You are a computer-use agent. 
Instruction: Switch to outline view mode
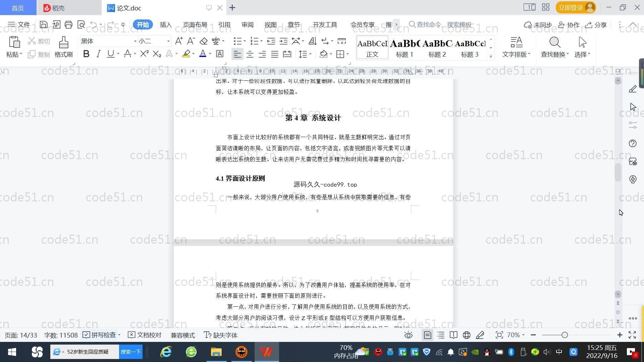(441, 335)
